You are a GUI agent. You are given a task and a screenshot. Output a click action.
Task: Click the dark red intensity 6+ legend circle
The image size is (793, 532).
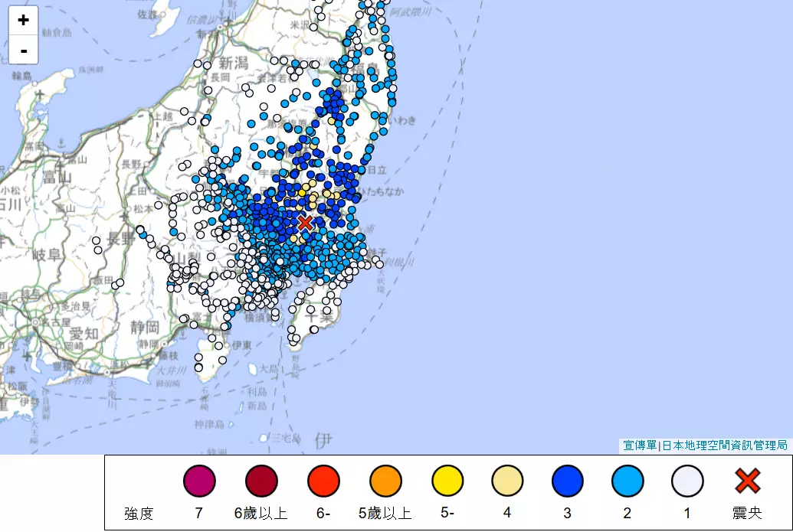coord(261,481)
